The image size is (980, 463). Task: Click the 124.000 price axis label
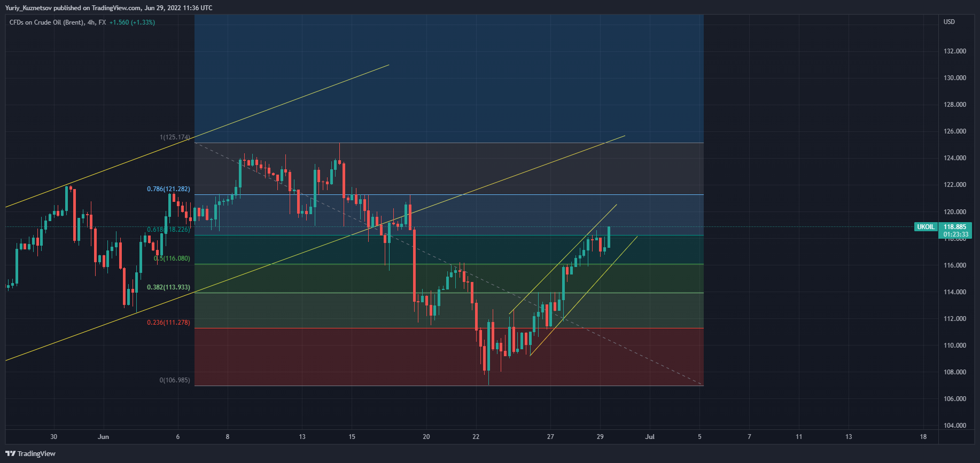pos(955,158)
